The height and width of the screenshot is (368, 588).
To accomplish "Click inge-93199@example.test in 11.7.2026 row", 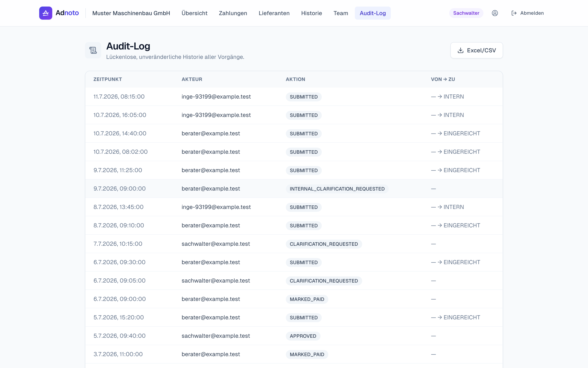I will 216,97.
